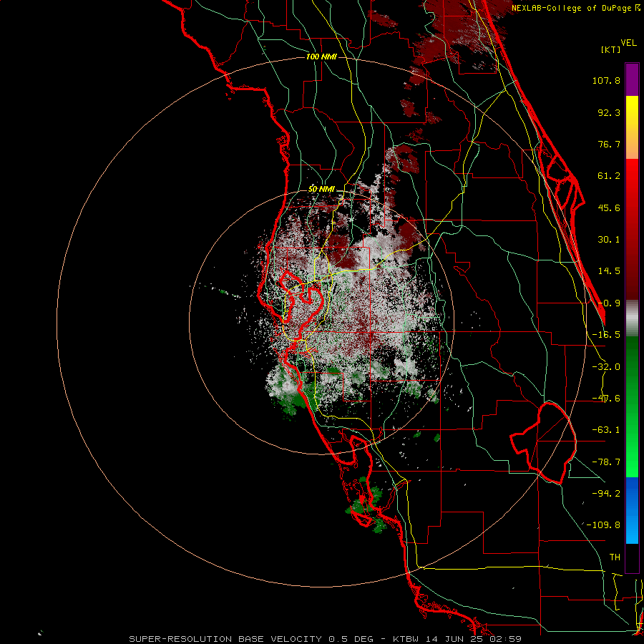644x644 pixels.
Task: Click the NEXLAB-College of DuPage credit text
Action: tap(575, 8)
